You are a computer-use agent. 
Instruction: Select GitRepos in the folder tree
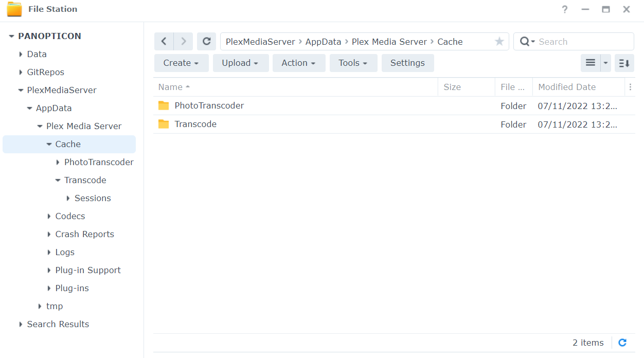click(x=45, y=72)
